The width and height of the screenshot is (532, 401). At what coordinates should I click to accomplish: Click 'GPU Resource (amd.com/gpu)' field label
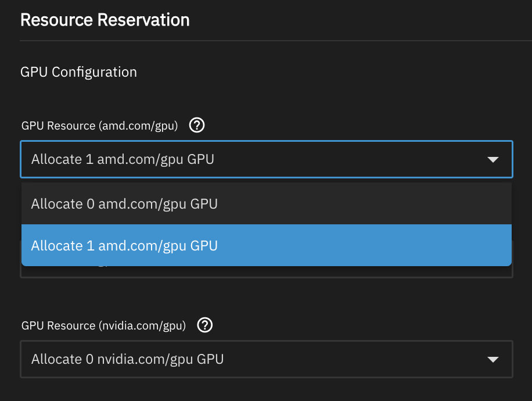pyautogui.click(x=99, y=126)
